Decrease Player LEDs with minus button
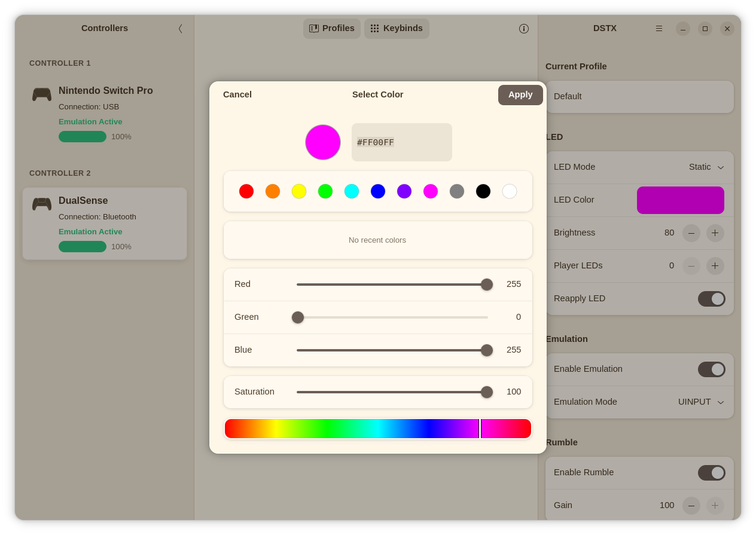The width and height of the screenshot is (756, 535). (x=691, y=266)
